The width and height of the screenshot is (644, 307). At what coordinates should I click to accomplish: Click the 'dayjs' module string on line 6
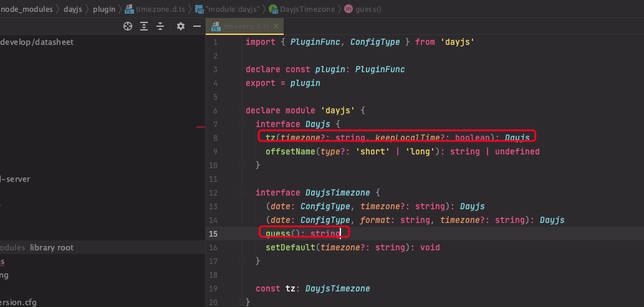(x=338, y=111)
